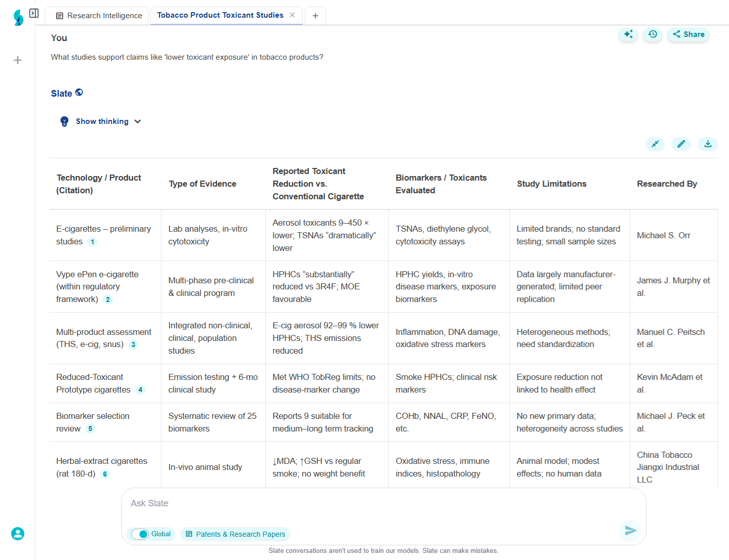Viewport: 729px width, 560px height.
Task: Click the plus icon in left sidebar
Action: [x=18, y=60]
